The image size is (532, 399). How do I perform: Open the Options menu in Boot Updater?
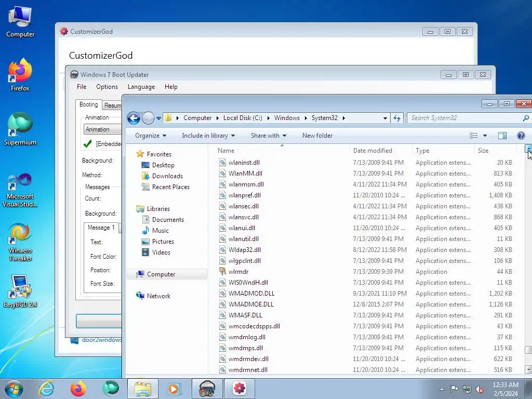coord(107,87)
